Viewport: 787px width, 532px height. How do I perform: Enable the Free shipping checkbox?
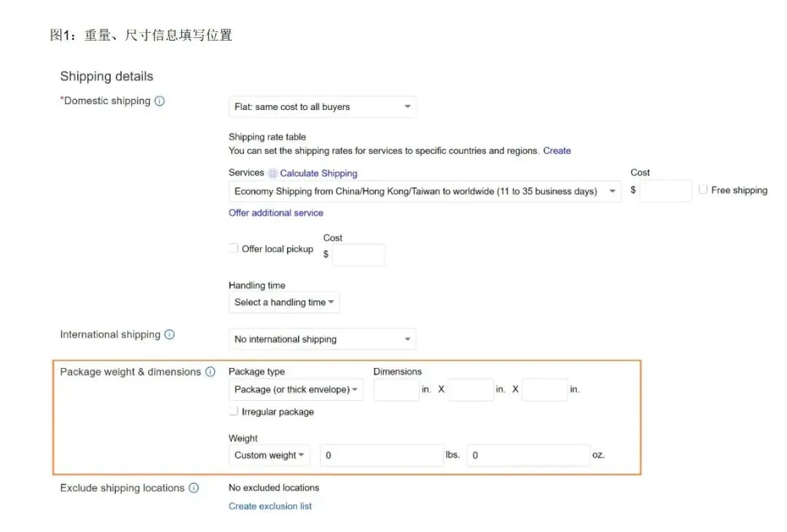pyautogui.click(x=702, y=189)
